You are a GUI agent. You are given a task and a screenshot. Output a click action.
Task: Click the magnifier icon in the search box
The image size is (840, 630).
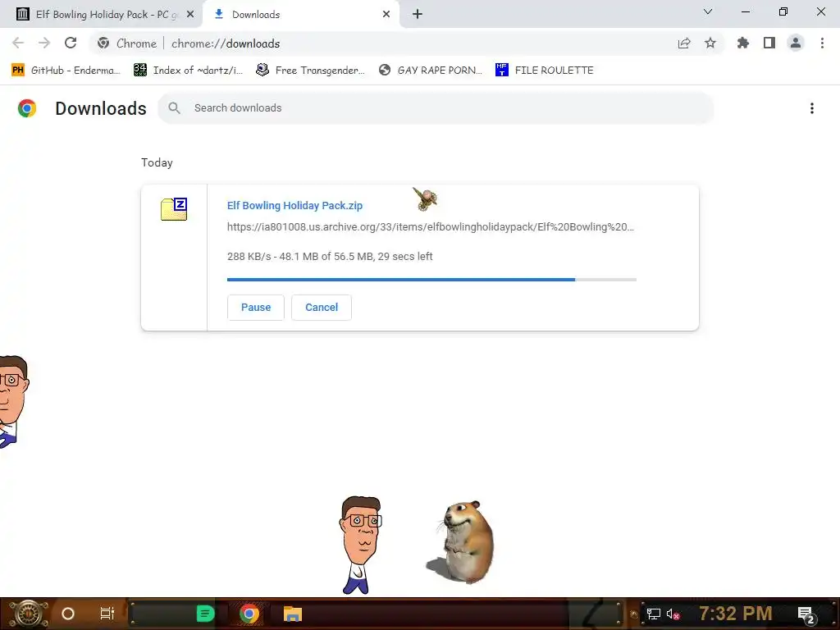(x=174, y=108)
